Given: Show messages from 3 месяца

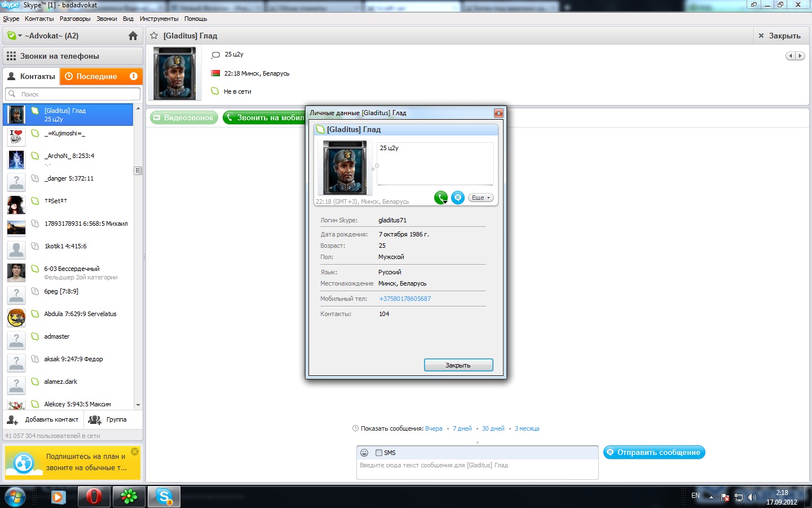Looking at the screenshot, I should [527, 428].
